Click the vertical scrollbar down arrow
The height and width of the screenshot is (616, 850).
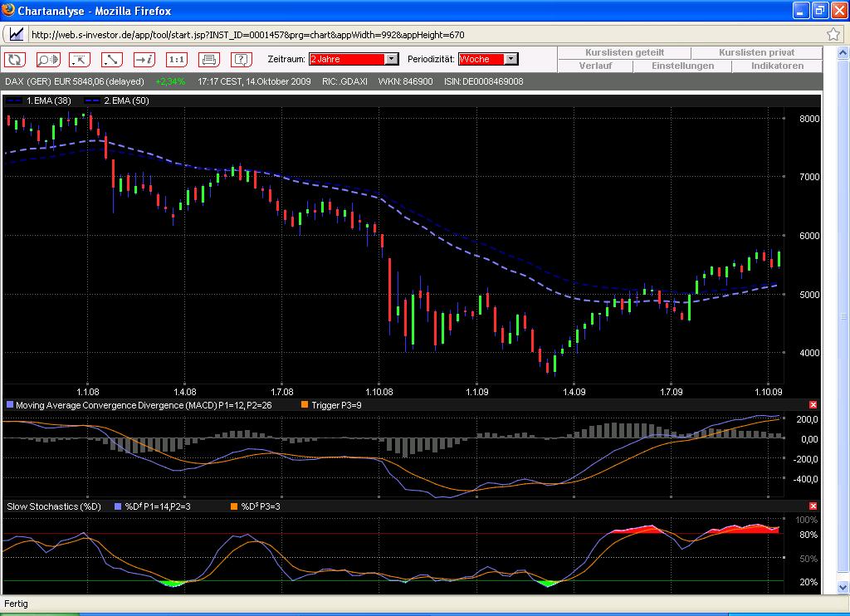(843, 587)
